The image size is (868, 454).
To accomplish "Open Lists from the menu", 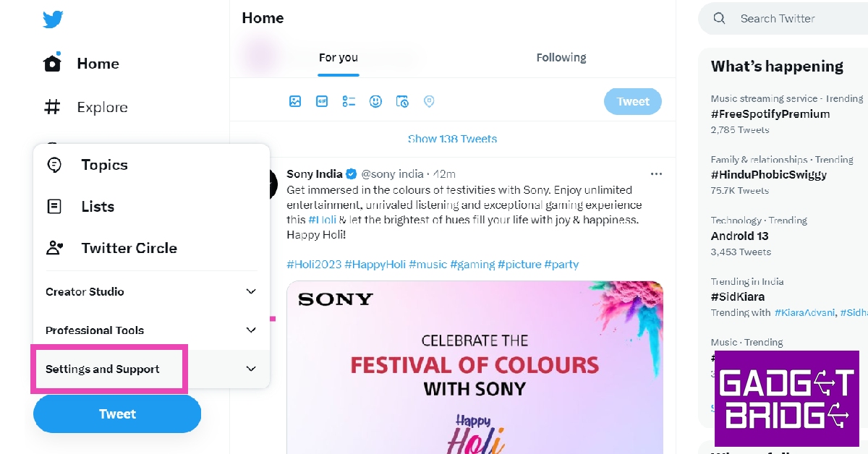I will 98,207.
